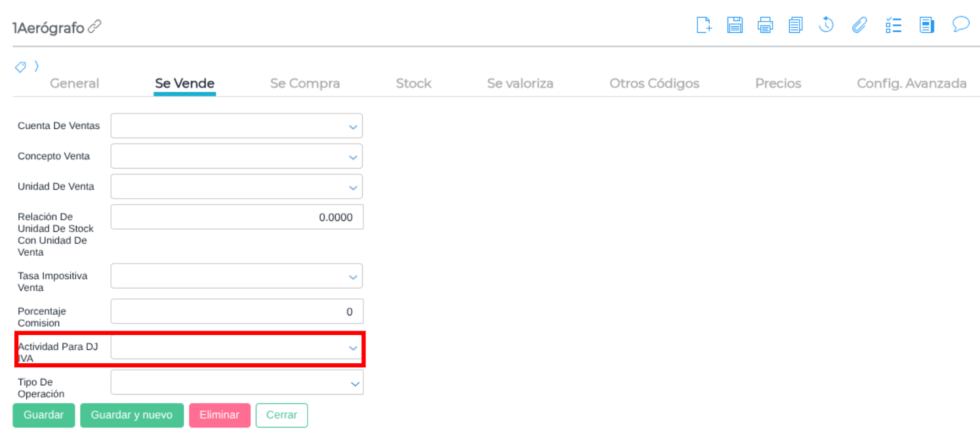
Task: Expand the Cuenta De Ventas dropdown
Action: pos(236,126)
